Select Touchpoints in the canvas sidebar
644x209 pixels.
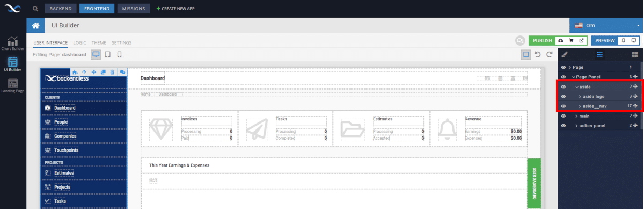(x=66, y=150)
